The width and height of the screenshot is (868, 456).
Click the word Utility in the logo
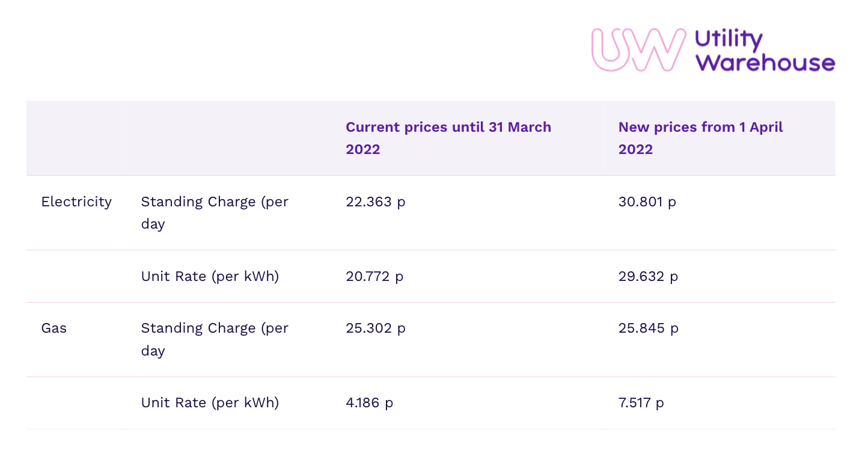coord(729,40)
